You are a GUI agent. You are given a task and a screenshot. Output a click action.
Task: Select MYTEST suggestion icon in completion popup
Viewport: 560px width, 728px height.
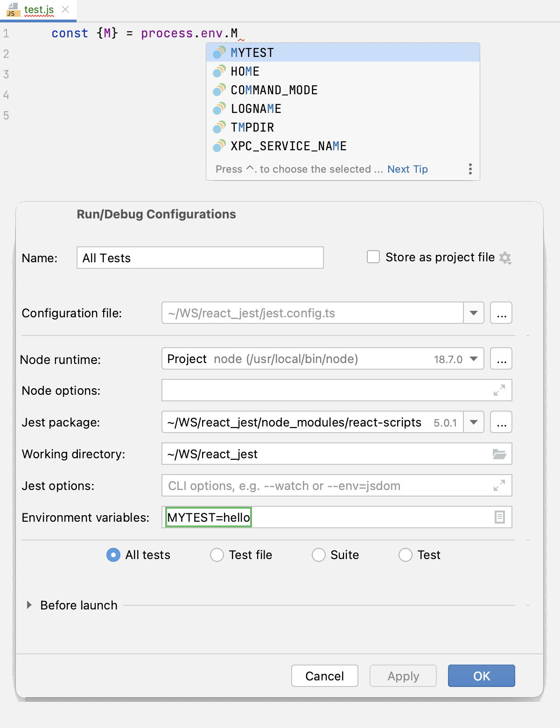pyautogui.click(x=218, y=53)
